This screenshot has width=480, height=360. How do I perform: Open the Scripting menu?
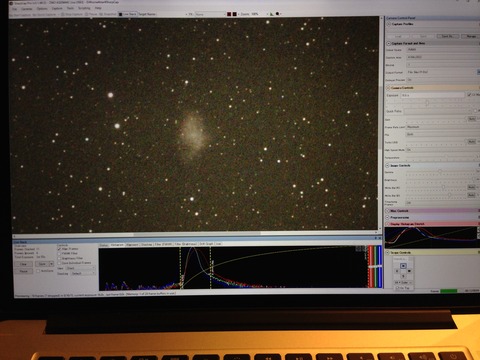point(84,8)
